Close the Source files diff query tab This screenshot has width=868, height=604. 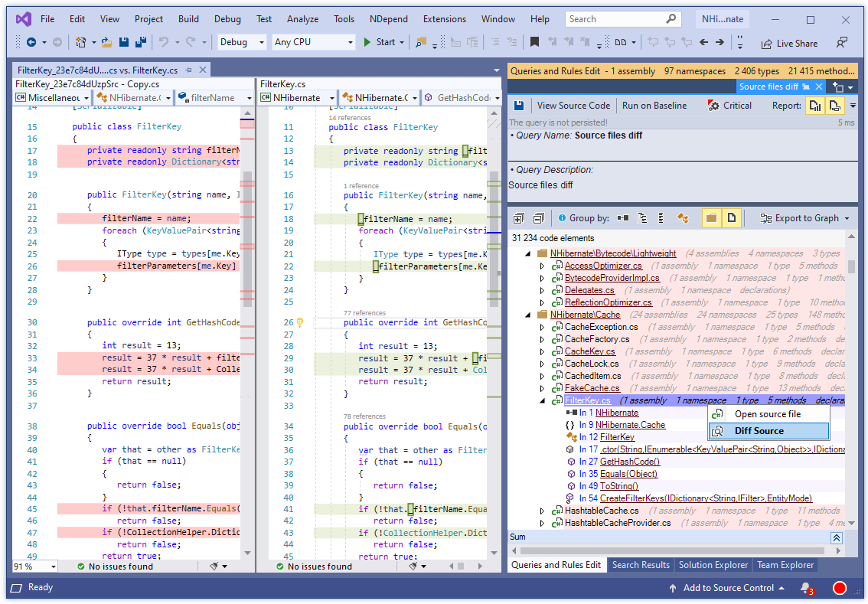coord(819,87)
